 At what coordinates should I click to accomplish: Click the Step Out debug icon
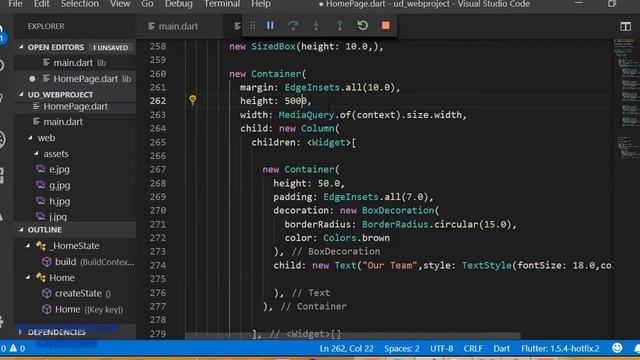(339, 26)
